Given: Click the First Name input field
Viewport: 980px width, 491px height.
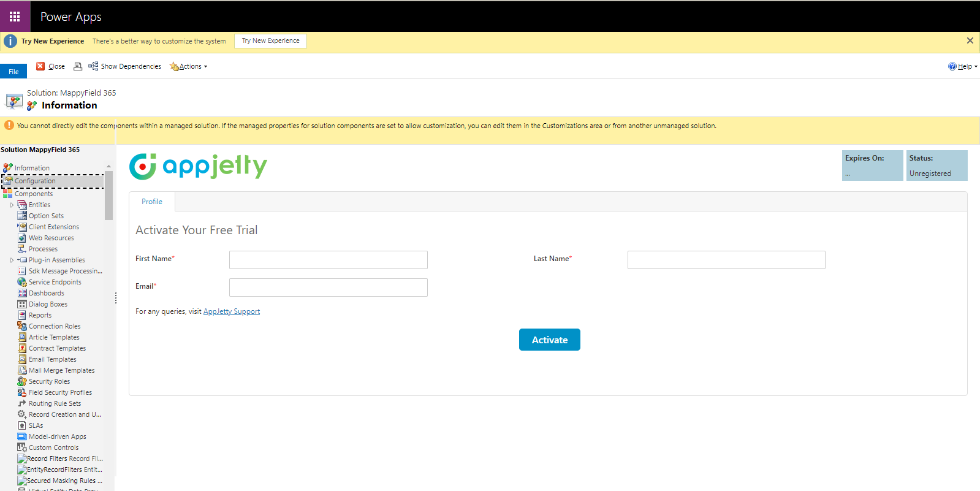Looking at the screenshot, I should coord(329,260).
